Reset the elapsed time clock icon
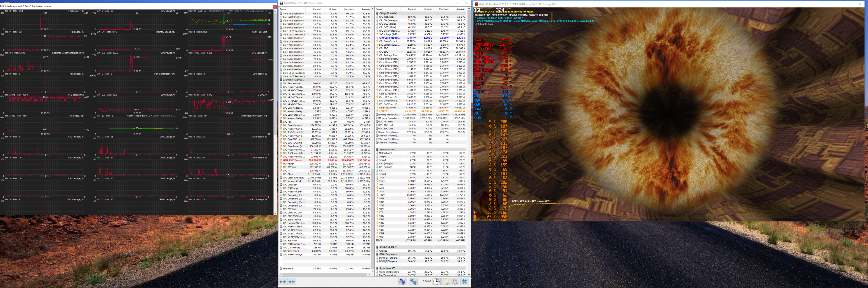Screen dimensions: 868x288 click(436, 282)
